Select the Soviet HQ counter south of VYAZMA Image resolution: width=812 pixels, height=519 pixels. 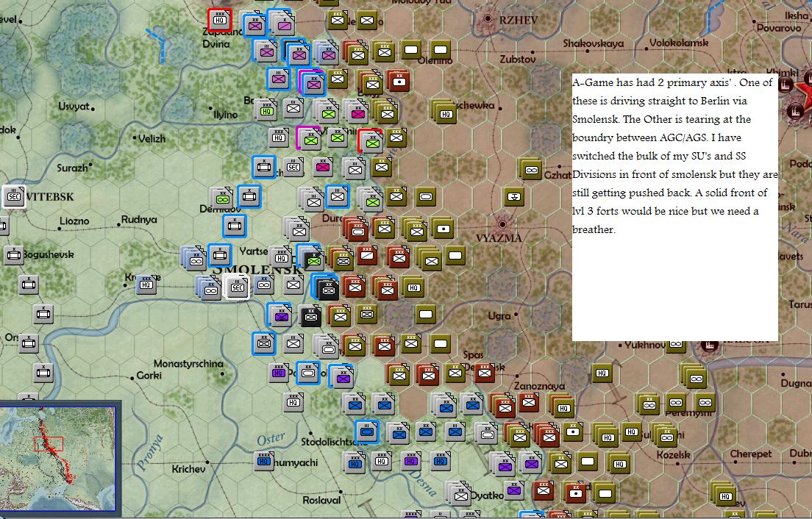413,287
